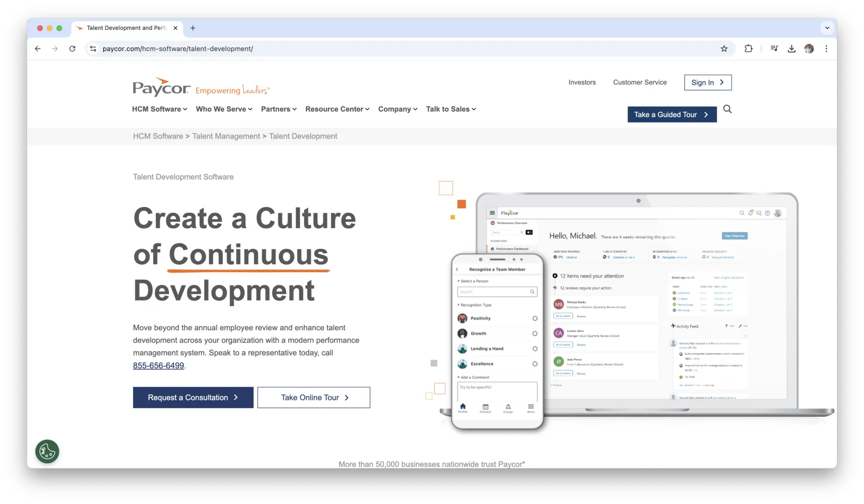Screen dimensions: 864x504
Task: Expand the HCM Software menu
Action: click(159, 109)
